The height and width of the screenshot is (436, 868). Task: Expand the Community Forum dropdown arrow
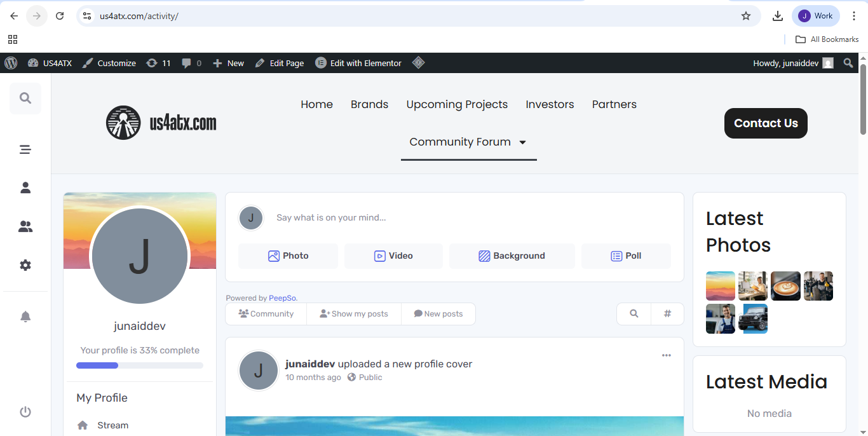523,142
